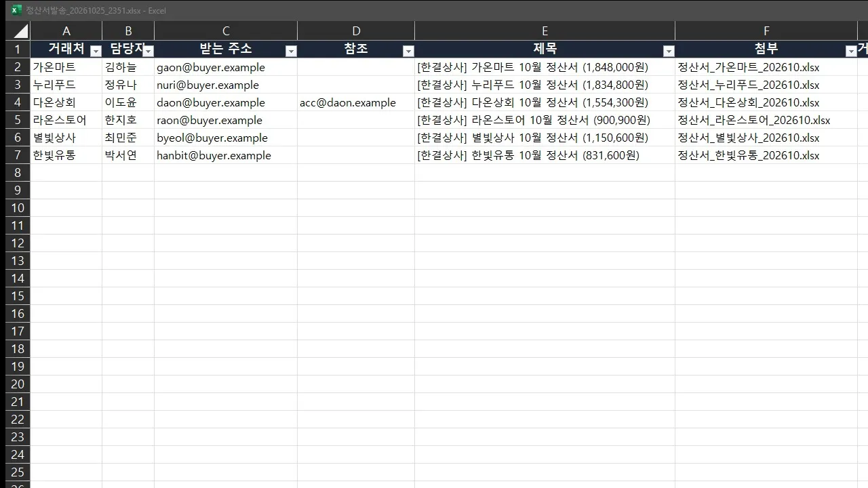Click cell containing 누리푸드
Image resolution: width=868 pixels, height=488 pixels.
tap(66, 85)
